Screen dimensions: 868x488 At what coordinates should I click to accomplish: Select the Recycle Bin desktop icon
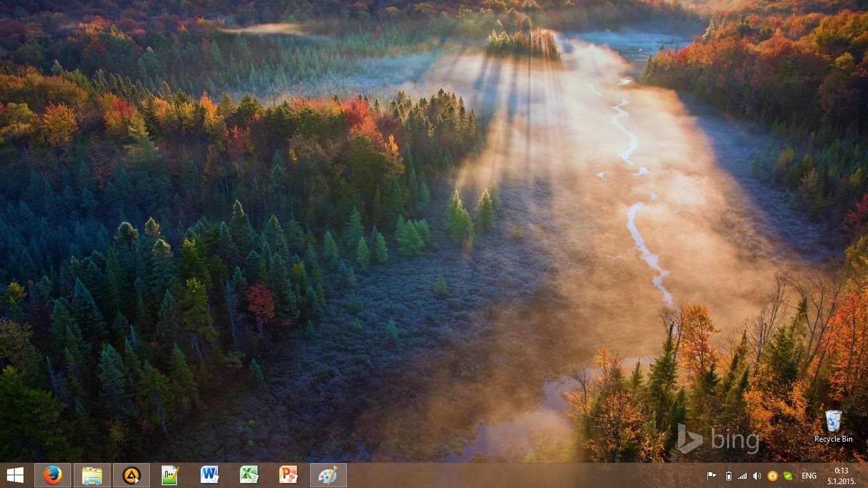coord(834,426)
